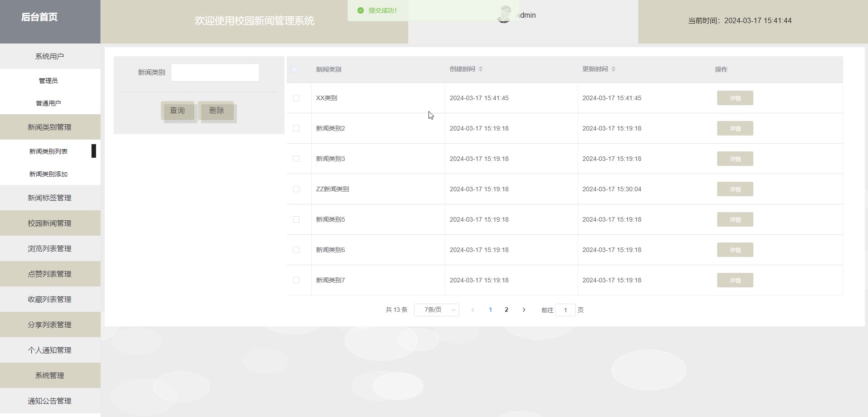Open 详情 for 新闻类别3 row

[x=735, y=159]
